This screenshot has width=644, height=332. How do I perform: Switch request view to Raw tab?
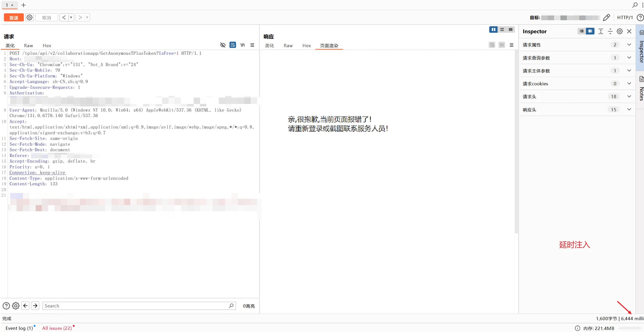click(x=28, y=46)
